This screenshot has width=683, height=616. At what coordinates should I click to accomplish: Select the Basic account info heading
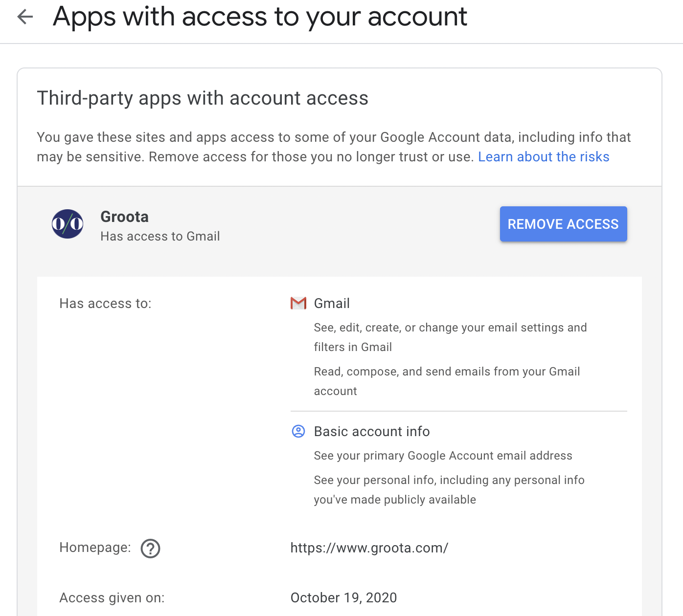(371, 432)
